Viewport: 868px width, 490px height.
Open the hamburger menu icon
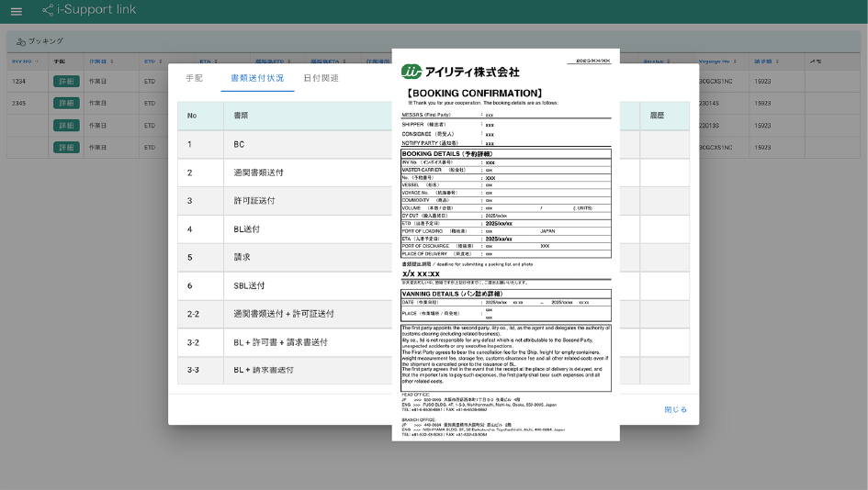coord(16,11)
